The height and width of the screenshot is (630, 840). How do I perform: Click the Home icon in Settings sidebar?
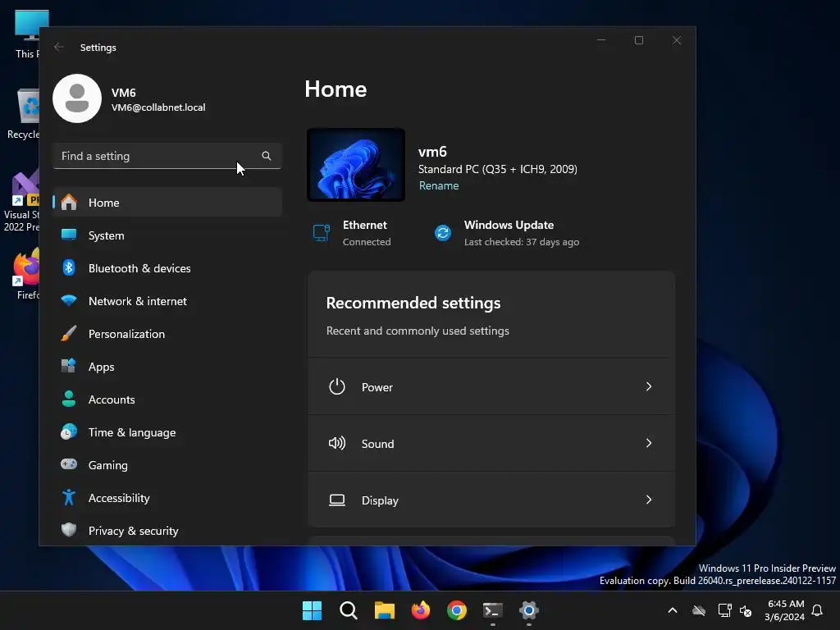point(69,203)
